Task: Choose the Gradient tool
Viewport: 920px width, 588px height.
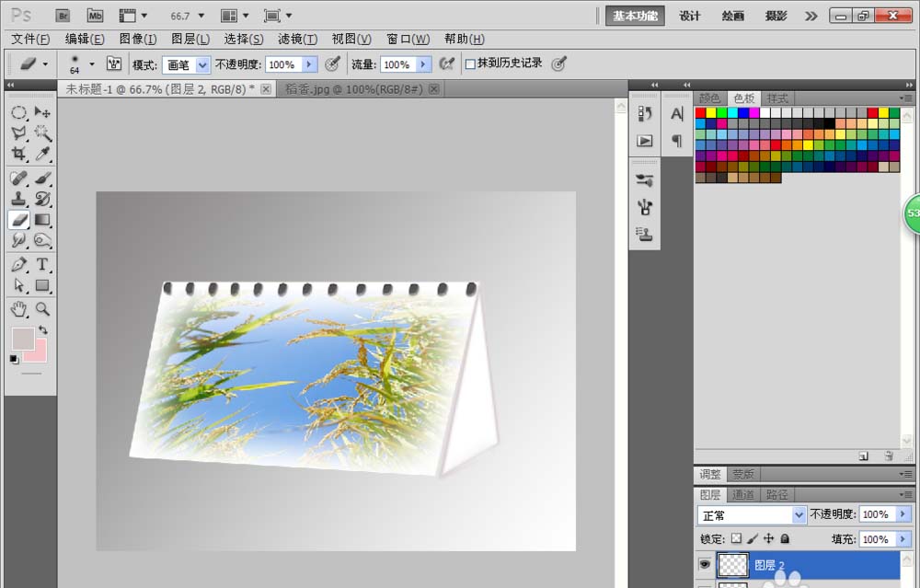Action: tap(42, 220)
